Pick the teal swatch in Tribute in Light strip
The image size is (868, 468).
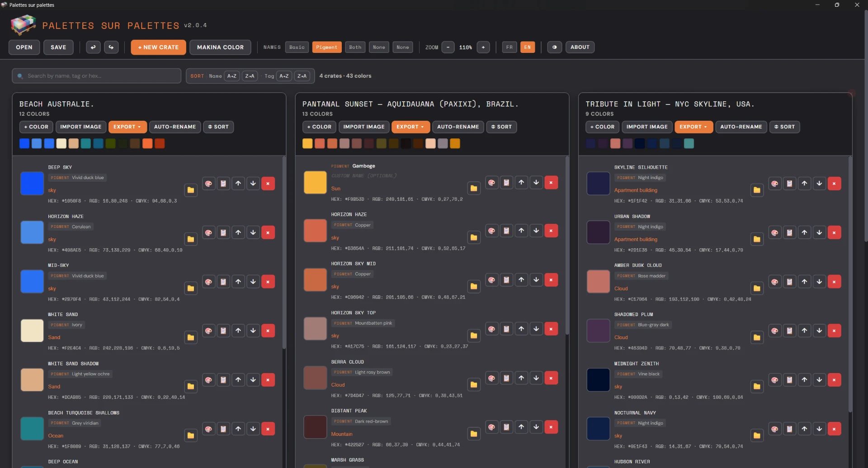(x=689, y=144)
